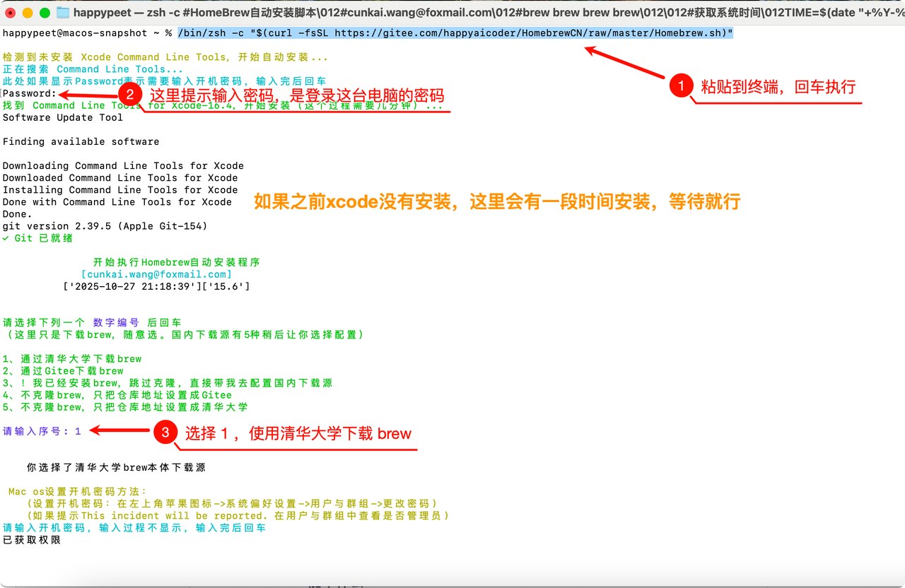Click the red numbered circle 1 badge
This screenshot has height=588, width=905.
pyautogui.click(x=681, y=86)
